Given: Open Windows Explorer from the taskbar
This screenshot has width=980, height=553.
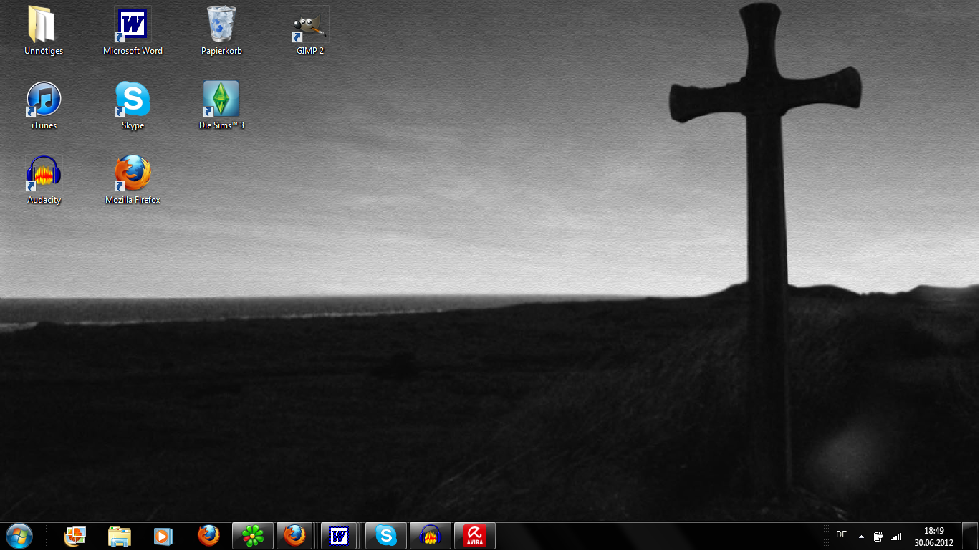Looking at the screenshot, I should pos(120,536).
